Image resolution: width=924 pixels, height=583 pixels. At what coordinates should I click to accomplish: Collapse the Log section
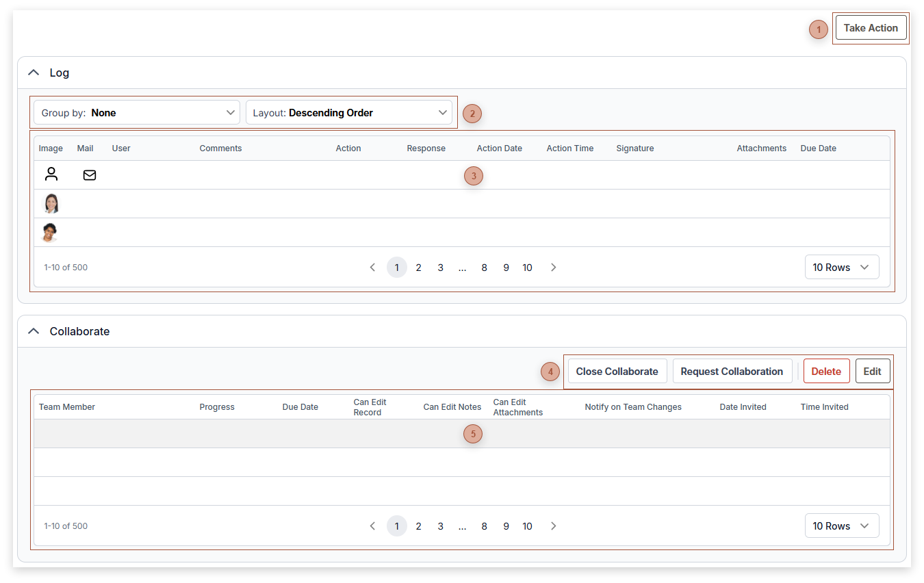(34, 73)
